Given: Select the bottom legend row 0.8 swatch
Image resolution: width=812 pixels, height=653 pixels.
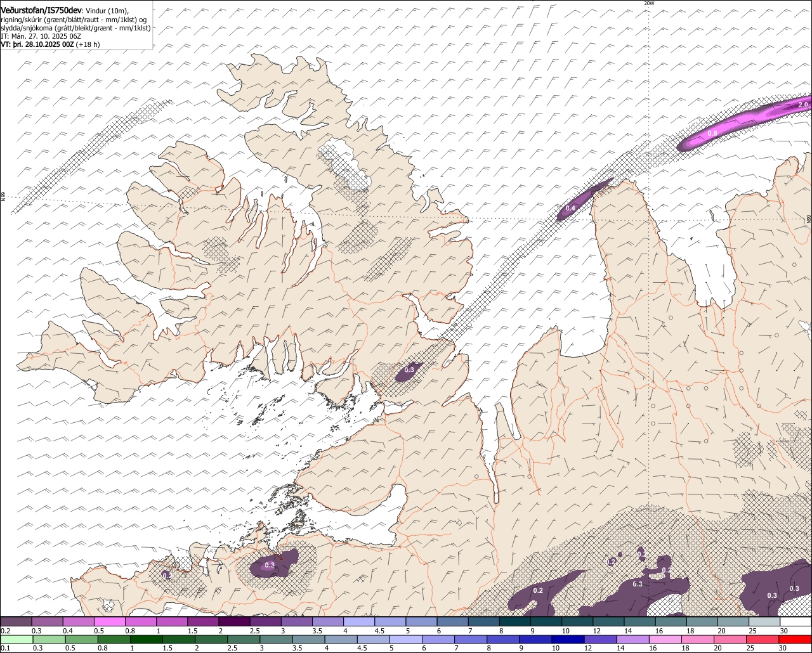Looking at the screenshot, I should pos(114,640).
